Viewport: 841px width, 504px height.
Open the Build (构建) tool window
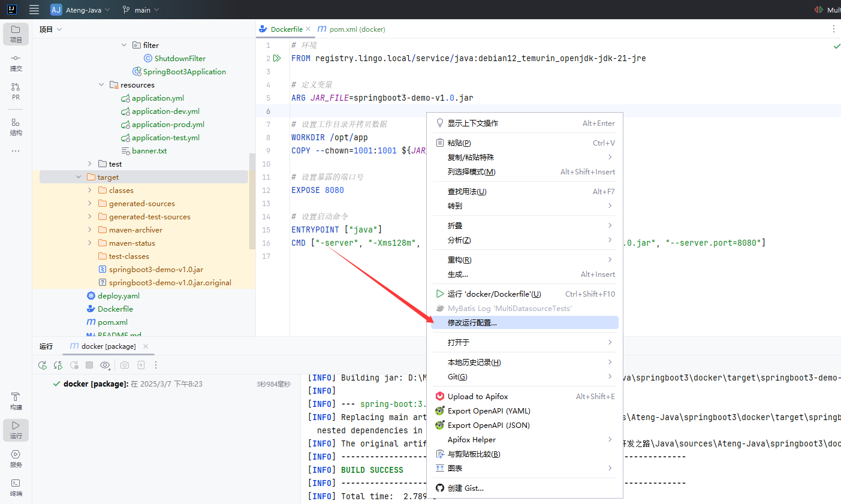pyautogui.click(x=16, y=401)
